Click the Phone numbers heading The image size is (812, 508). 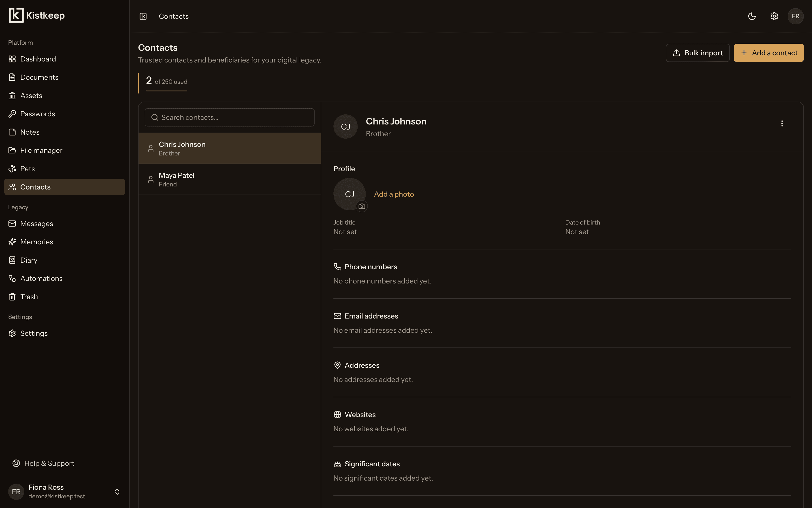370,267
